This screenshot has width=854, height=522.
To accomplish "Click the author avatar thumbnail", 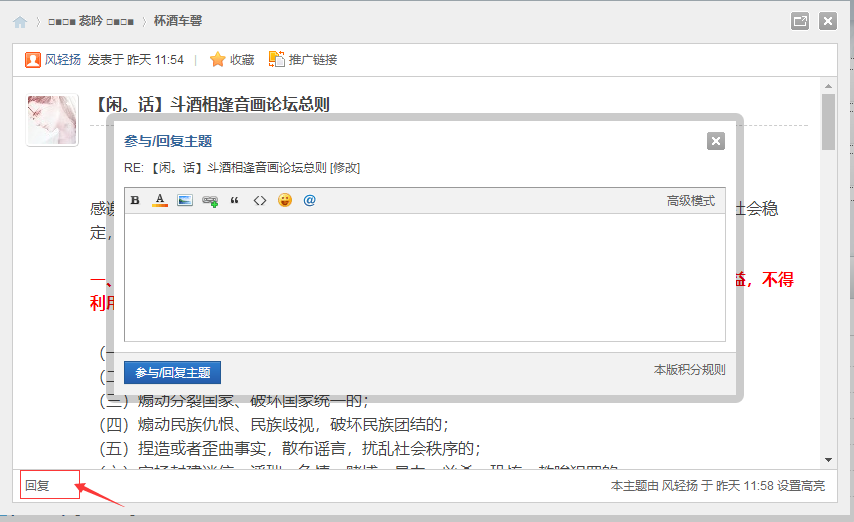I will point(52,120).
